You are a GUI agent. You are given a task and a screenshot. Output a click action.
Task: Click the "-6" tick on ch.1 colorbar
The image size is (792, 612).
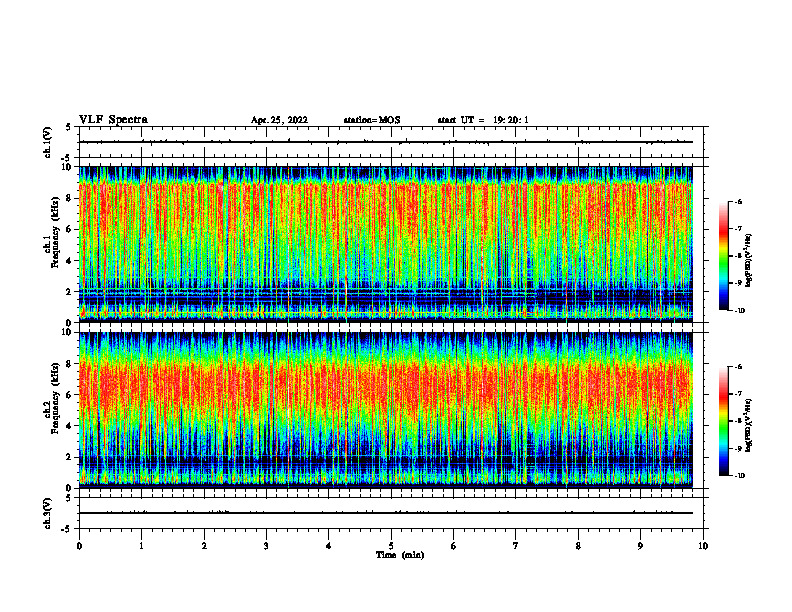[739, 201]
